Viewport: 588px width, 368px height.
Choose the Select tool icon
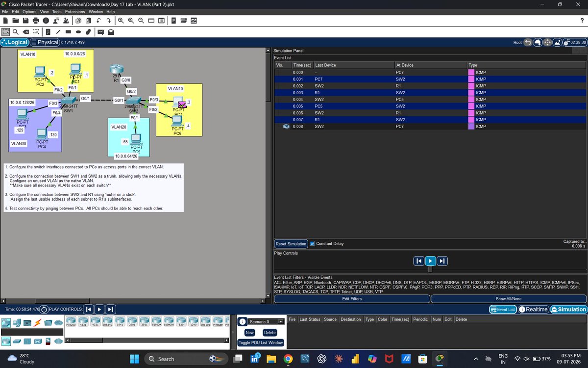coord(6,32)
